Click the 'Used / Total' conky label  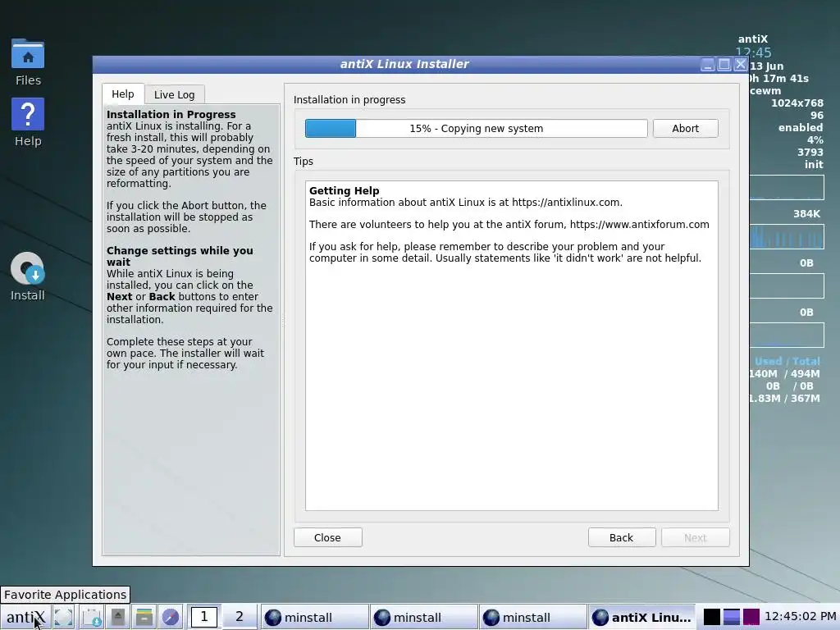click(x=787, y=361)
